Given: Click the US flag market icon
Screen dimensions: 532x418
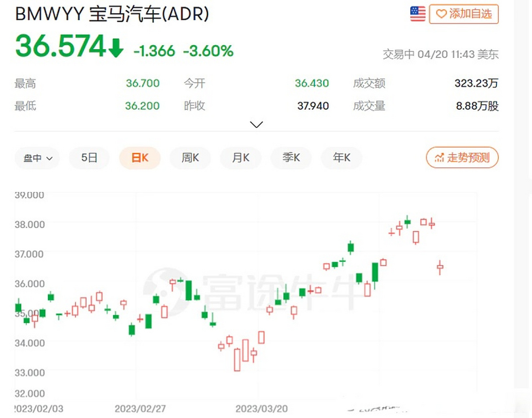Looking at the screenshot, I should click(418, 14).
